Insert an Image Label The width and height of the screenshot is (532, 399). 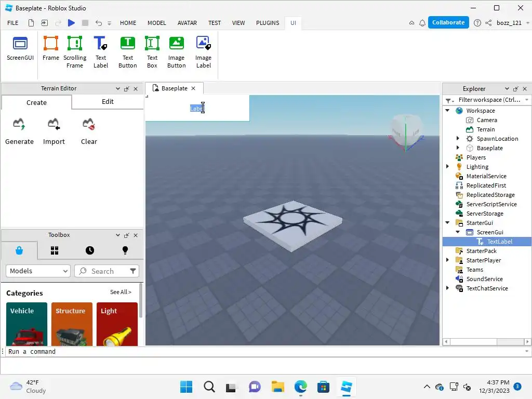[x=203, y=52]
